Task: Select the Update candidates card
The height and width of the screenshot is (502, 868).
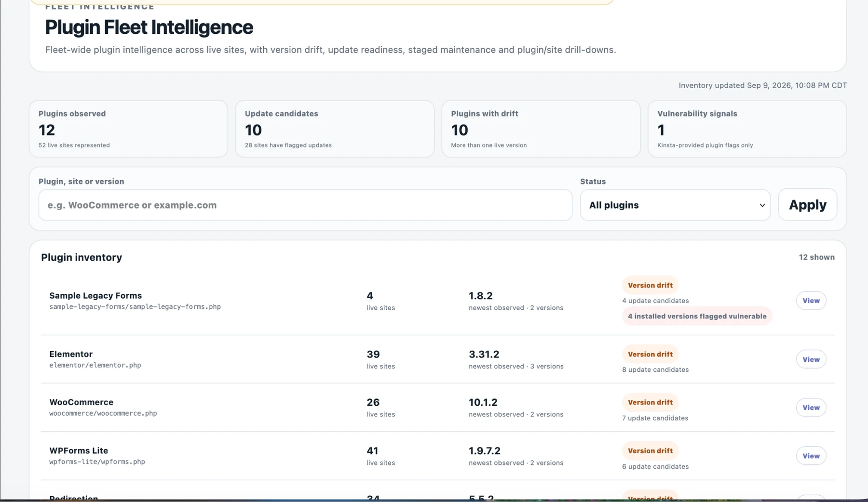Action: coord(335,129)
